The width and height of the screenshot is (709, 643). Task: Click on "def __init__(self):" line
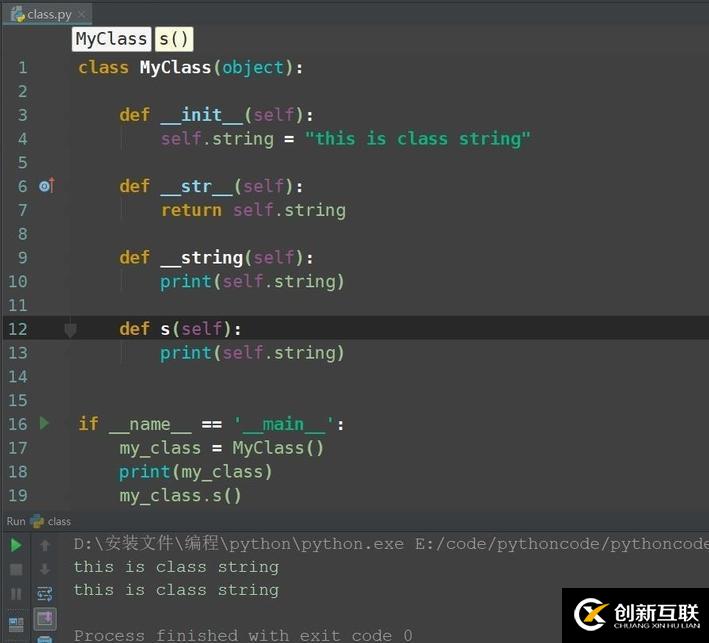(216, 115)
